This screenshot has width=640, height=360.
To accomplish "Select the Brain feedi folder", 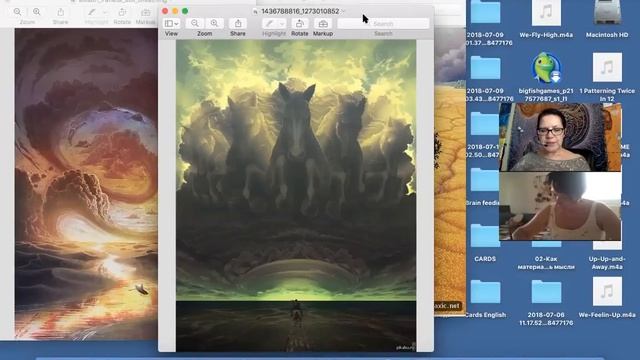I will coord(485,180).
